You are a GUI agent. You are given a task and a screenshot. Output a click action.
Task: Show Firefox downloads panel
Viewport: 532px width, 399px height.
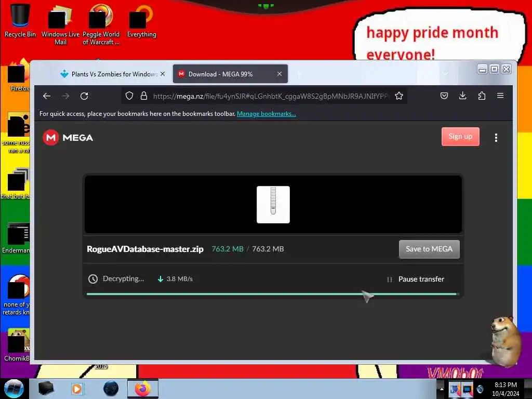tap(462, 96)
